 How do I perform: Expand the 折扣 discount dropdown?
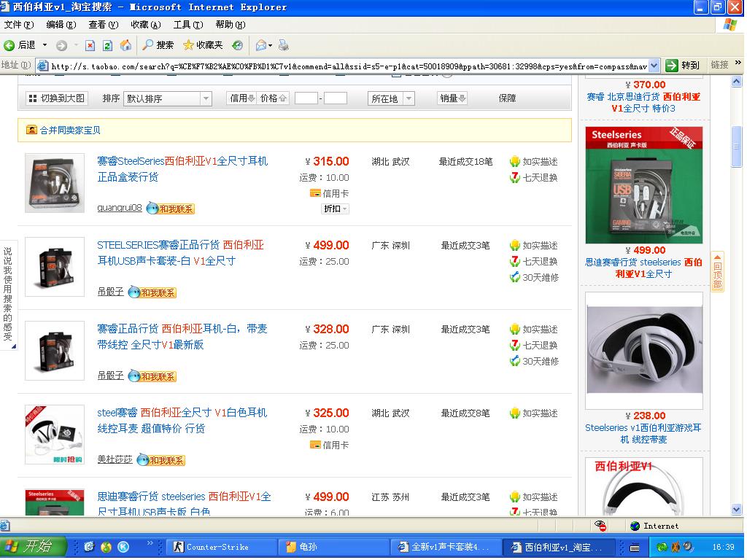[336, 209]
